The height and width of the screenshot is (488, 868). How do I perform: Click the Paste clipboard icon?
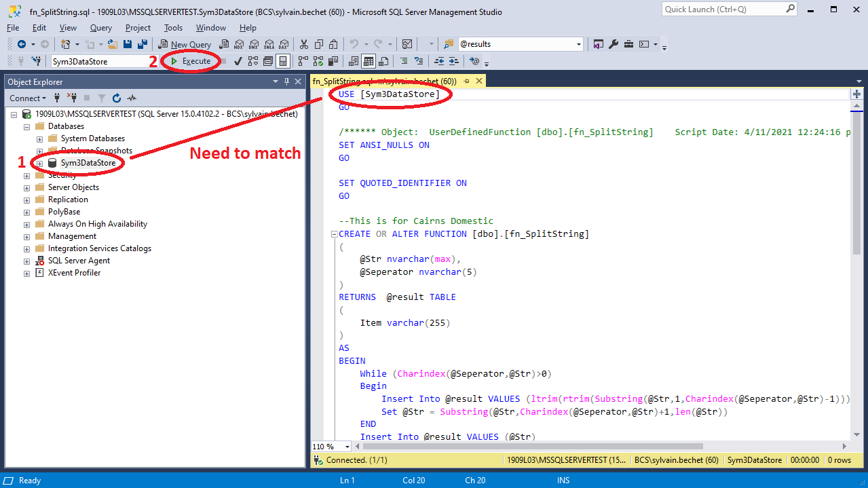click(333, 44)
